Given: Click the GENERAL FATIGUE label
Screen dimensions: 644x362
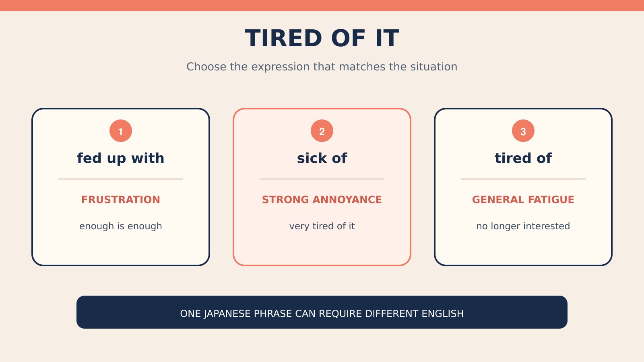Looking at the screenshot, I should [523, 200].
